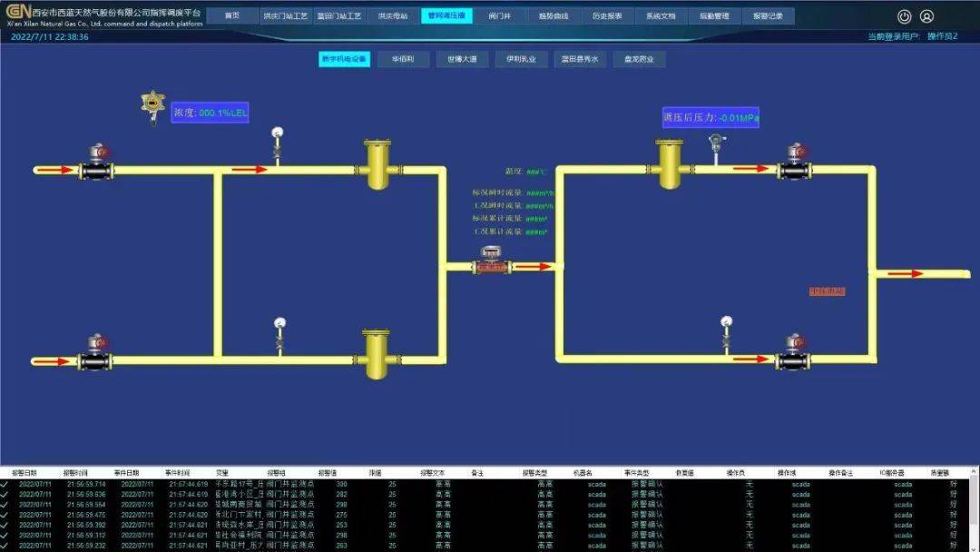
Task: Click checkmark of alarm row 21:56:59.636
Action: (x=5, y=494)
